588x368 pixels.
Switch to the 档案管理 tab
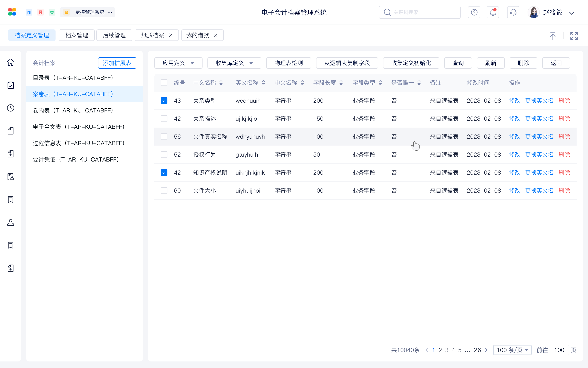(77, 35)
